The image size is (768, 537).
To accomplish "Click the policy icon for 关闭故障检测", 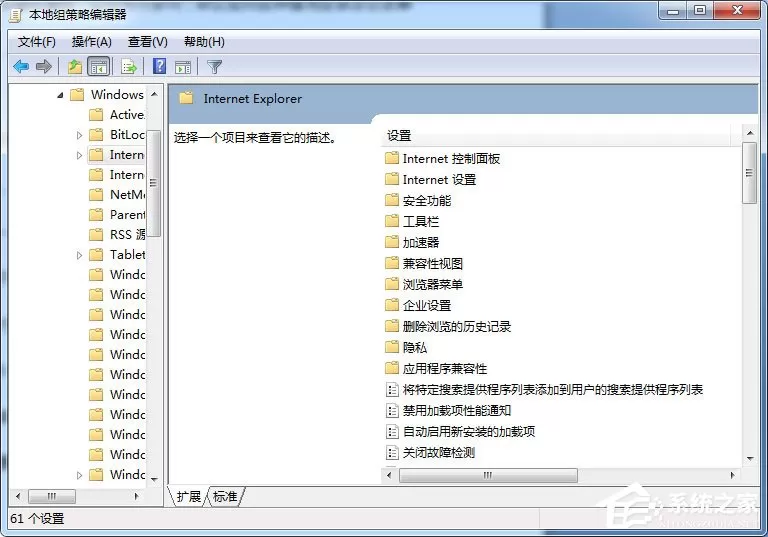I will click(x=392, y=453).
